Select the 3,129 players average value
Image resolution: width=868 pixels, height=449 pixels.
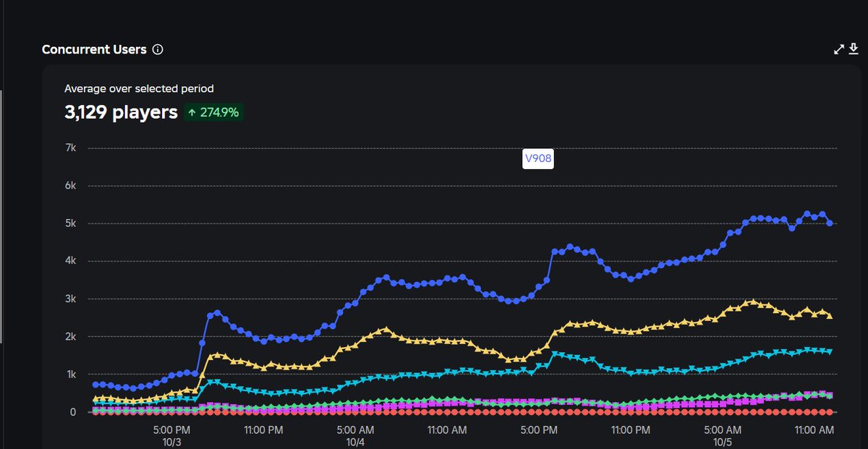121,112
